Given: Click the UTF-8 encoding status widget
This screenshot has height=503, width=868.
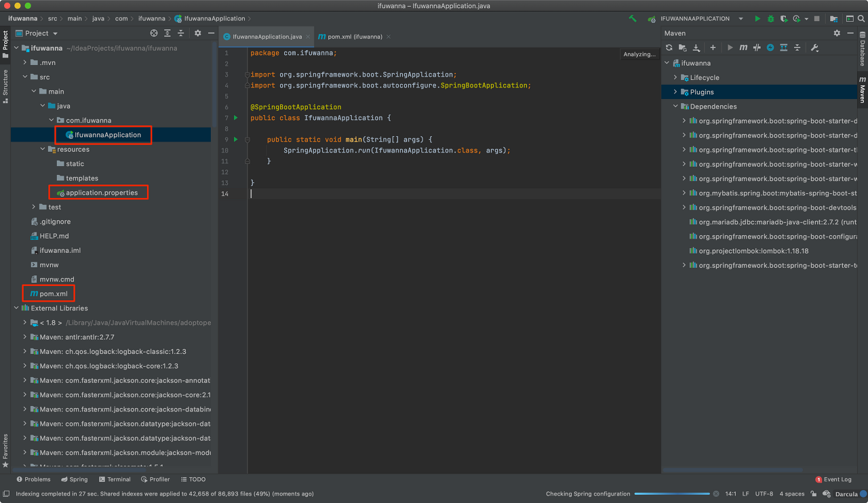Looking at the screenshot, I should [764, 494].
